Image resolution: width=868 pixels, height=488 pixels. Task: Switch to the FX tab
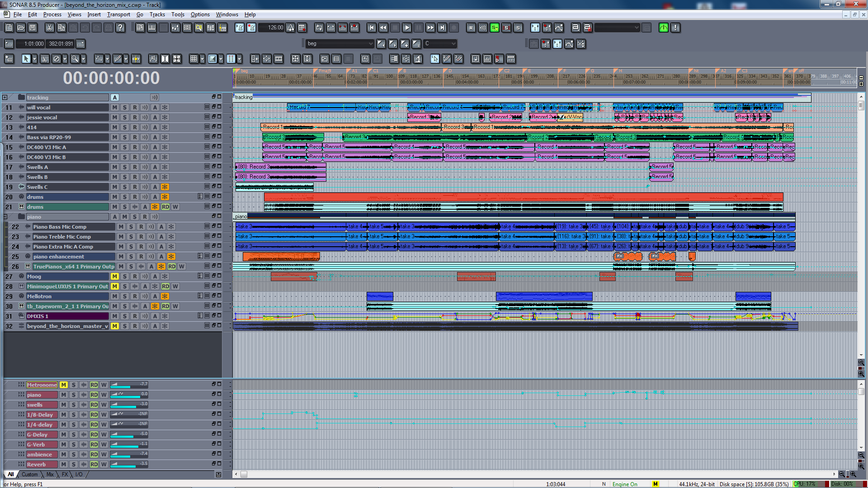65,474
